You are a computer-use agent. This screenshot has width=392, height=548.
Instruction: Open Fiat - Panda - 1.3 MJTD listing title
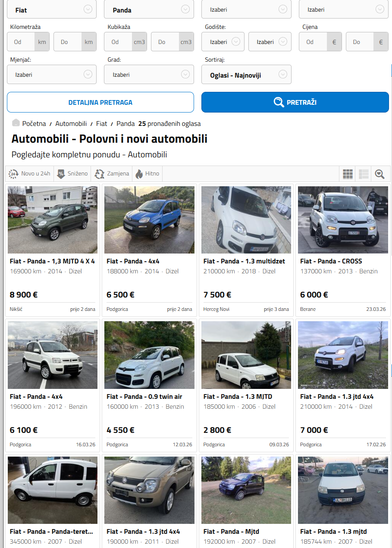238,397
